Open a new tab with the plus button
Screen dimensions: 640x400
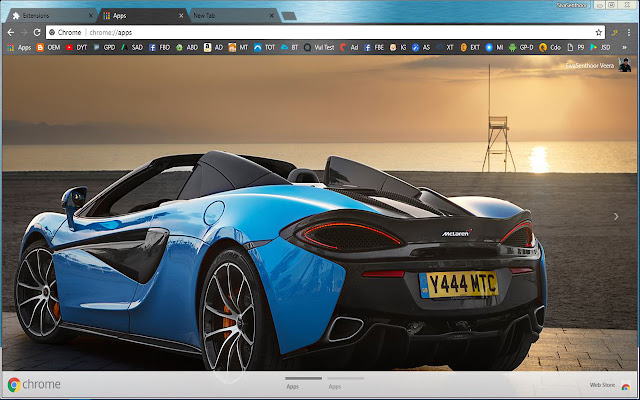tap(289, 16)
